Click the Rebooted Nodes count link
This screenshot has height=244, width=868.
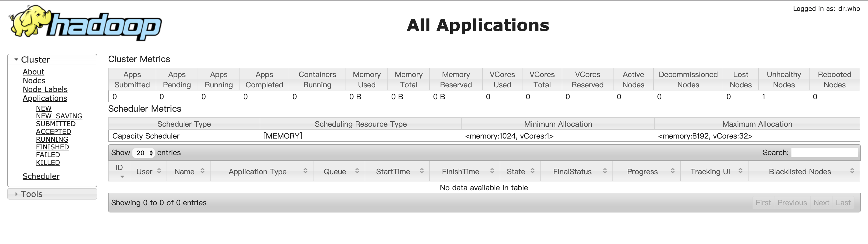click(x=815, y=97)
